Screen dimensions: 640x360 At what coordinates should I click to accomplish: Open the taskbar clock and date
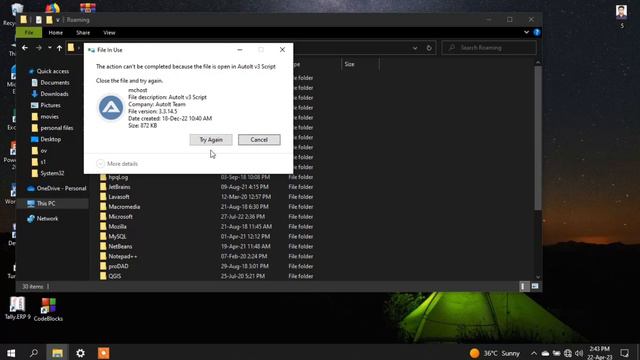coord(600,353)
